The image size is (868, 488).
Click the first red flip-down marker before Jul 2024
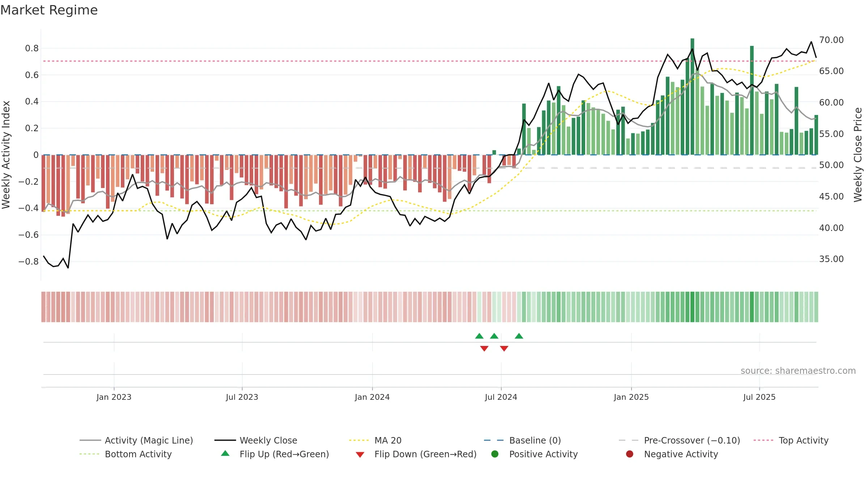[484, 348]
